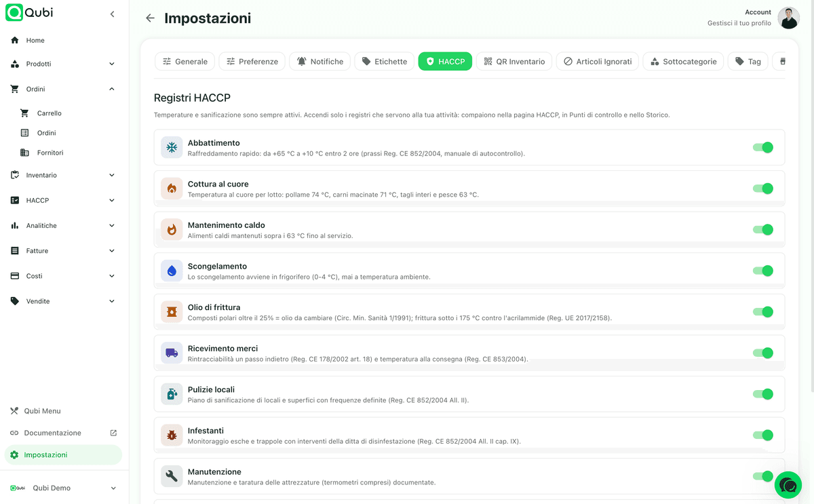814x504 pixels.
Task: Click the Olio di frittura icon
Action: [172, 312]
